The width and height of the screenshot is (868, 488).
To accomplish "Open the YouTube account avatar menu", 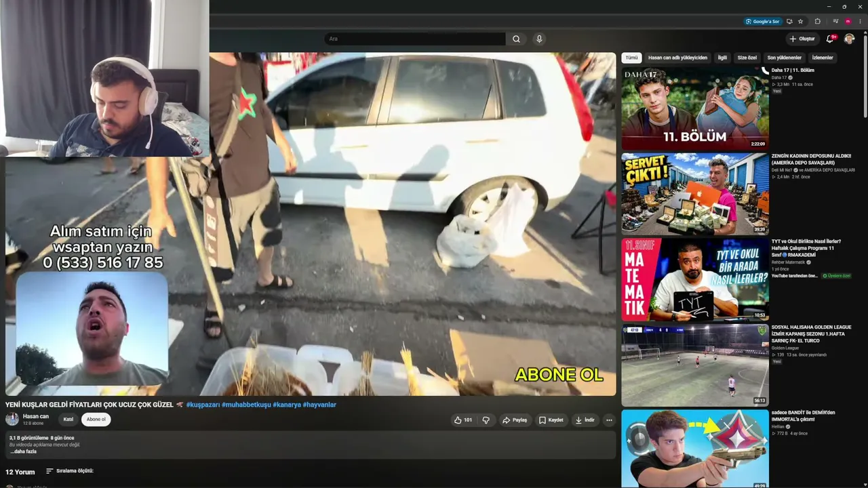I will click(x=849, y=39).
